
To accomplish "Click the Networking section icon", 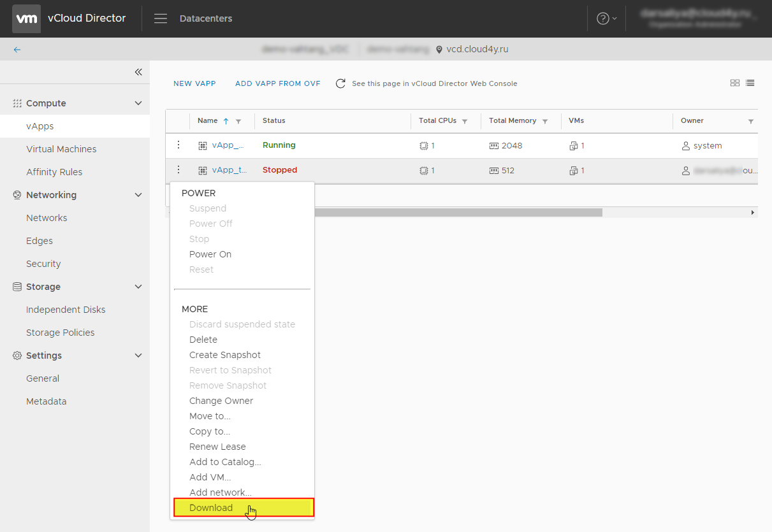I will tap(17, 195).
